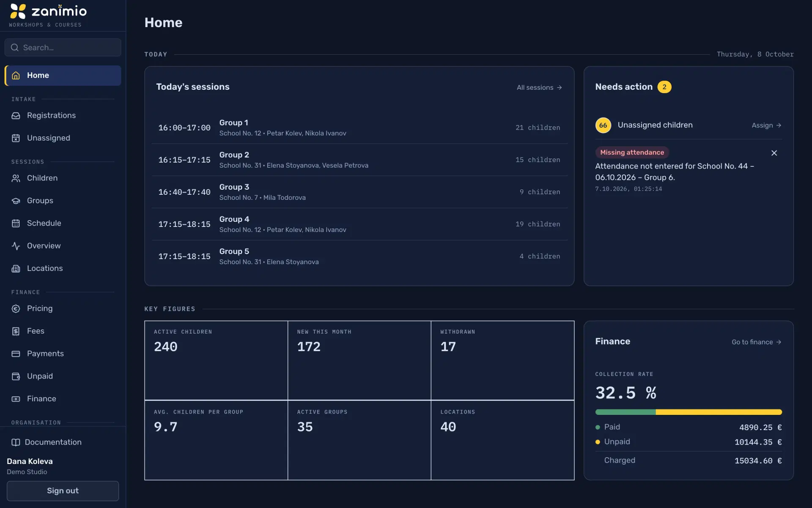Click the Home icon in sidebar

click(x=16, y=75)
